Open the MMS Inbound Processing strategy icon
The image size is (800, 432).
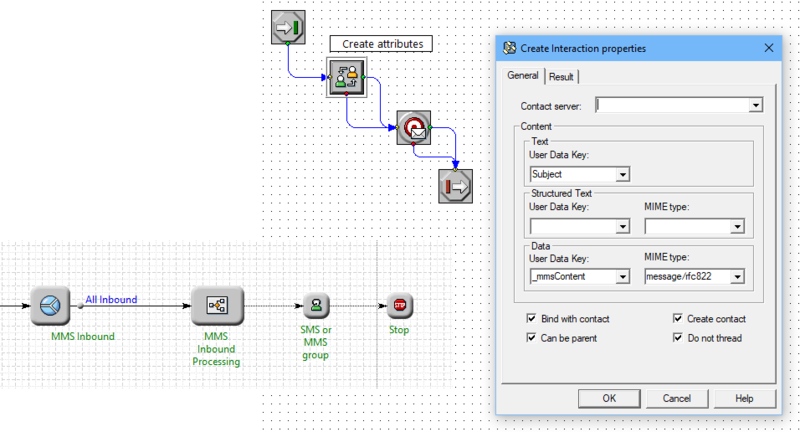[x=216, y=306]
